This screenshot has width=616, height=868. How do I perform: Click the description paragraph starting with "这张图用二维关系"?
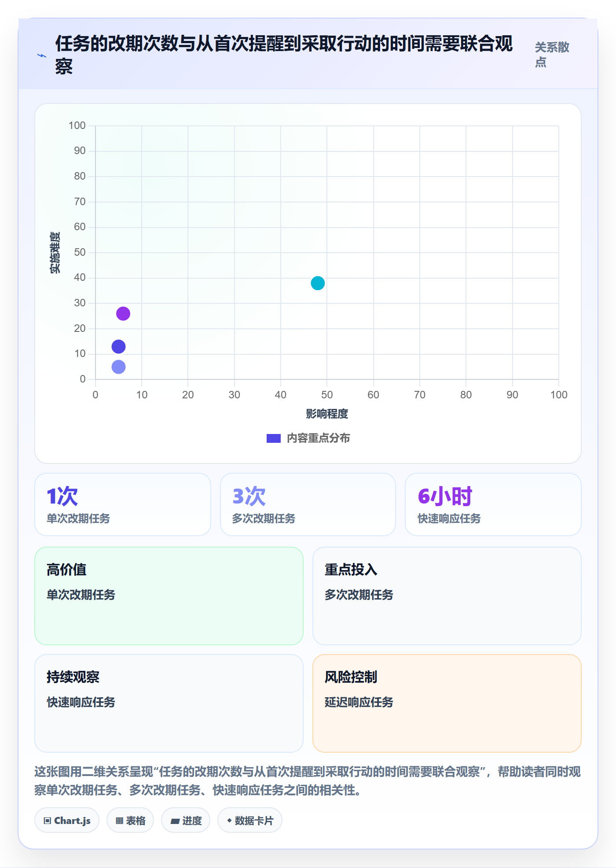point(308,781)
